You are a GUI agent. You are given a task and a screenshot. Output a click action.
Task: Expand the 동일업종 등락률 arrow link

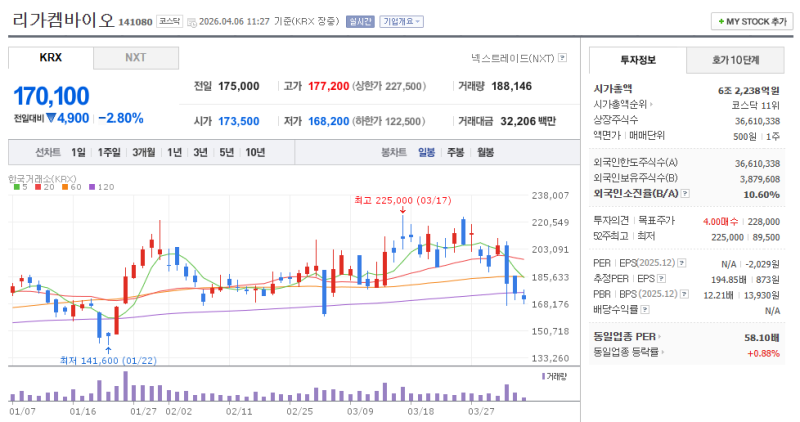(663, 352)
